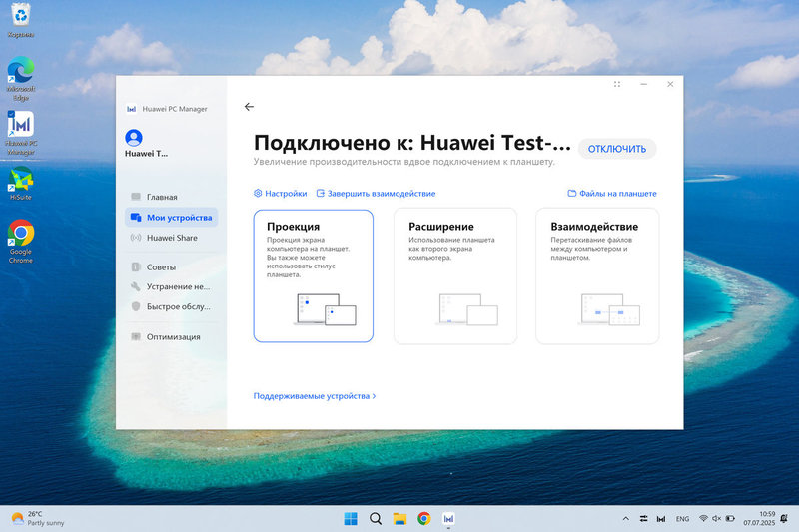The image size is (799, 532).
Task: Click the compact window mode icon
Action: (617, 84)
